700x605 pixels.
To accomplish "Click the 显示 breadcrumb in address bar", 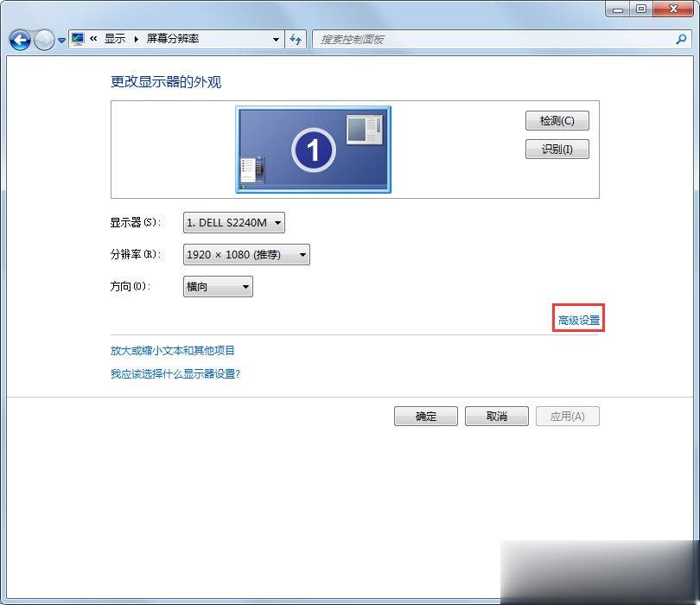I will tap(115, 39).
